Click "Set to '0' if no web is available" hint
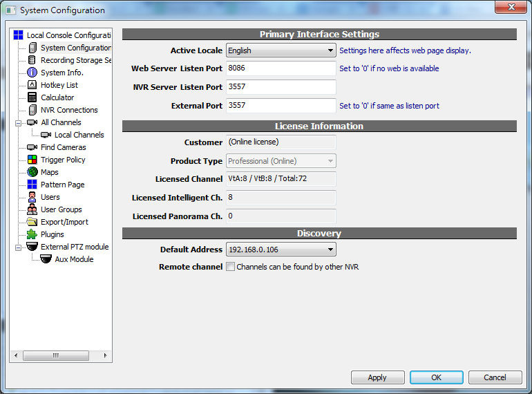 click(x=389, y=68)
